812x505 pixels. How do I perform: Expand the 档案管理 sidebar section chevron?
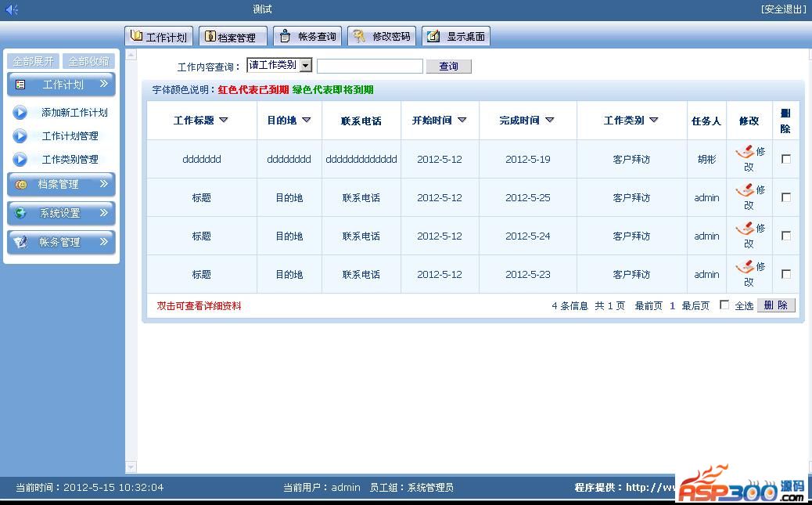click(x=103, y=183)
